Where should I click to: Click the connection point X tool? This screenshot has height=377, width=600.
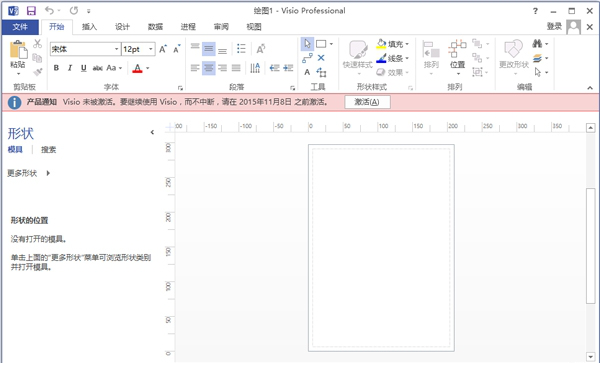click(321, 58)
